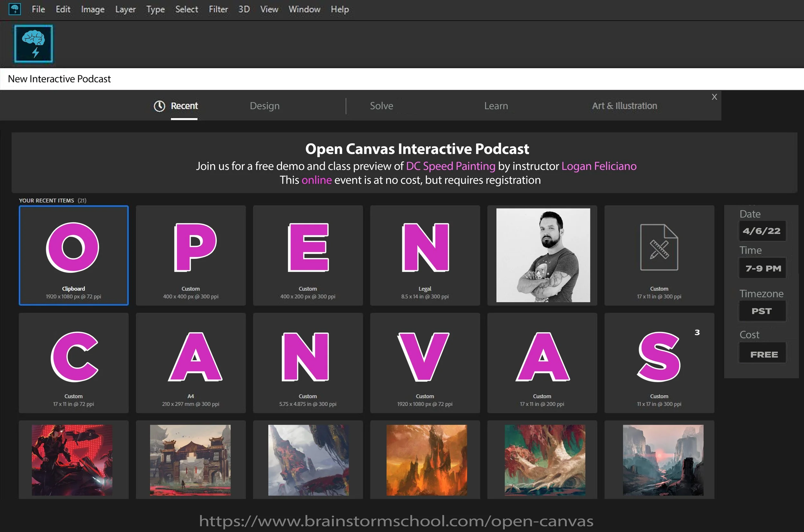Open the Layer menu
Screen dimensions: 804x532
pos(125,10)
